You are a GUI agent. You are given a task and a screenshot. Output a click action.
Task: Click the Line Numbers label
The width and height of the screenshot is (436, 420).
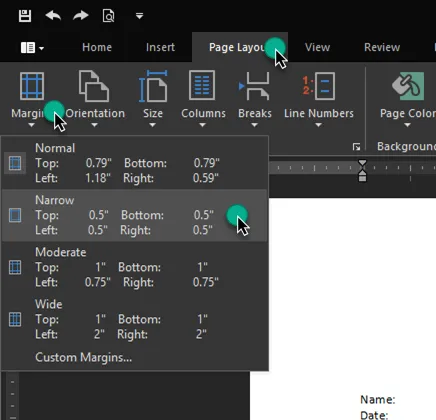pos(319,114)
